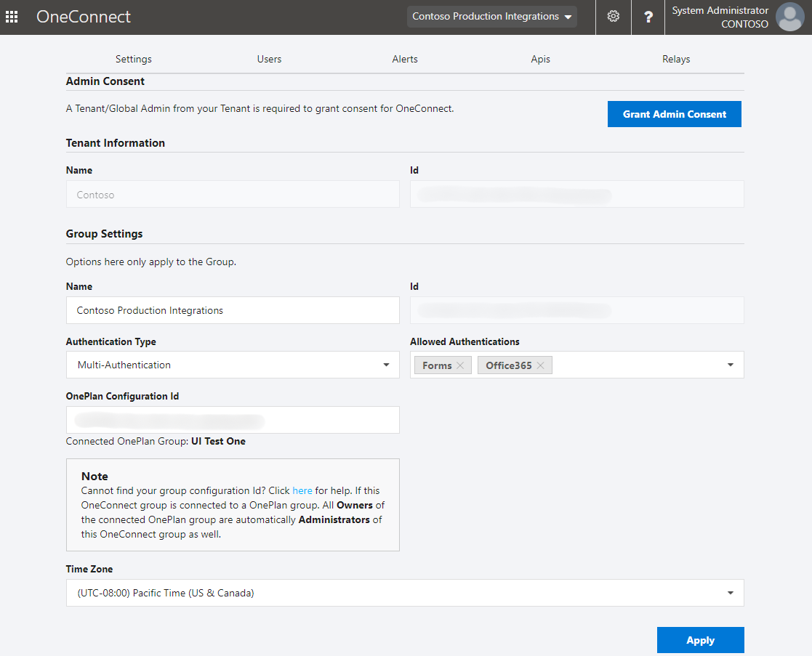This screenshot has height=656, width=812.
Task: Click the System Administrator CONTOSO user label
Action: click(x=720, y=17)
